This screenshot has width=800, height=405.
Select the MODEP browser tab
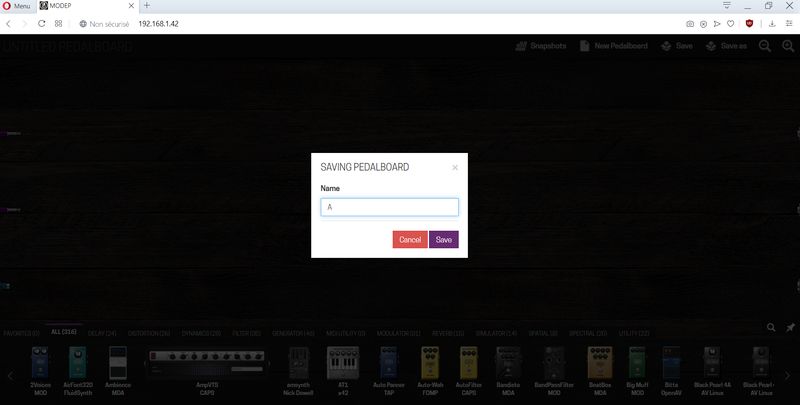coord(87,6)
